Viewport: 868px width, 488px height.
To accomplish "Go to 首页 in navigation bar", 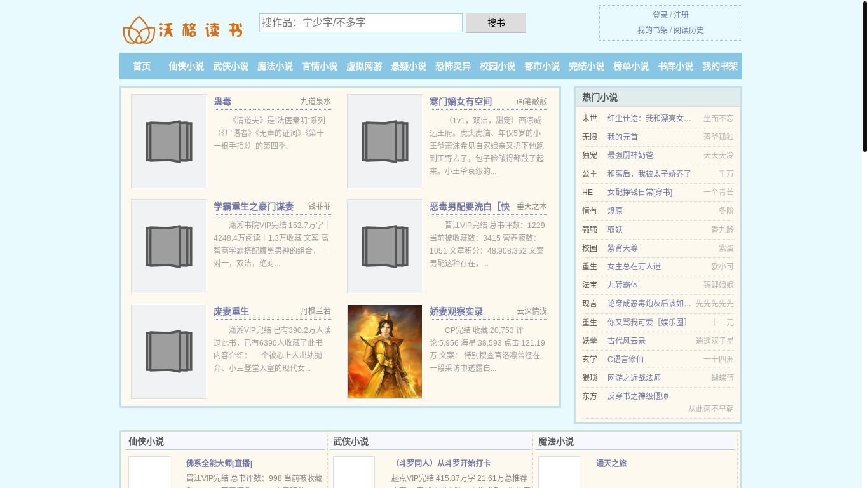I will pyautogui.click(x=142, y=66).
